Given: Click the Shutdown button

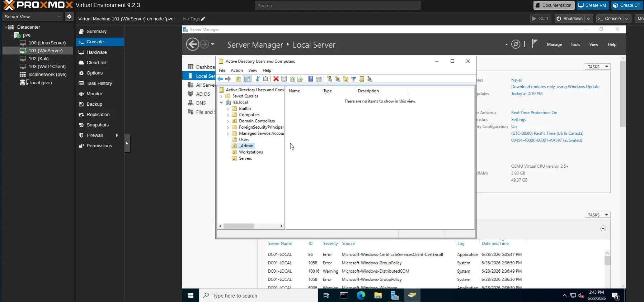Looking at the screenshot, I should pyautogui.click(x=570, y=19).
